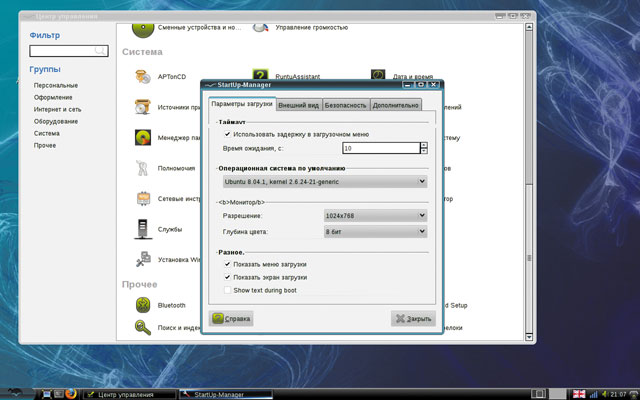Image resolution: width=640 pixels, height=400 pixels.
Task: Click the Закрыть button
Action: coord(413,319)
